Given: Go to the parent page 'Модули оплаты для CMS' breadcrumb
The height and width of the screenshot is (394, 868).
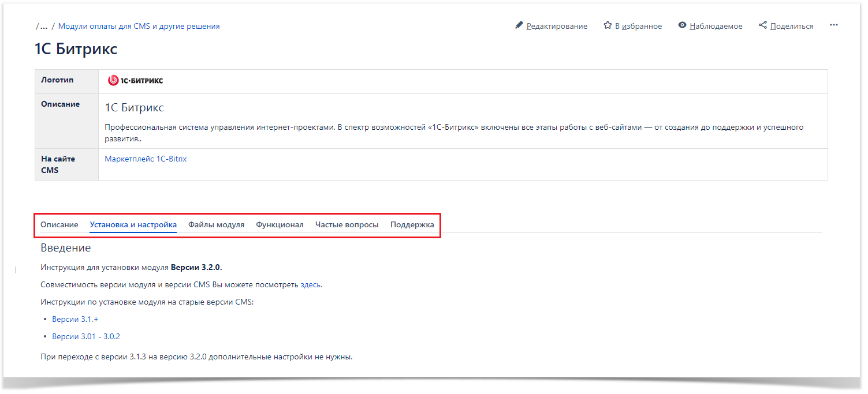Looking at the screenshot, I should pos(139,27).
